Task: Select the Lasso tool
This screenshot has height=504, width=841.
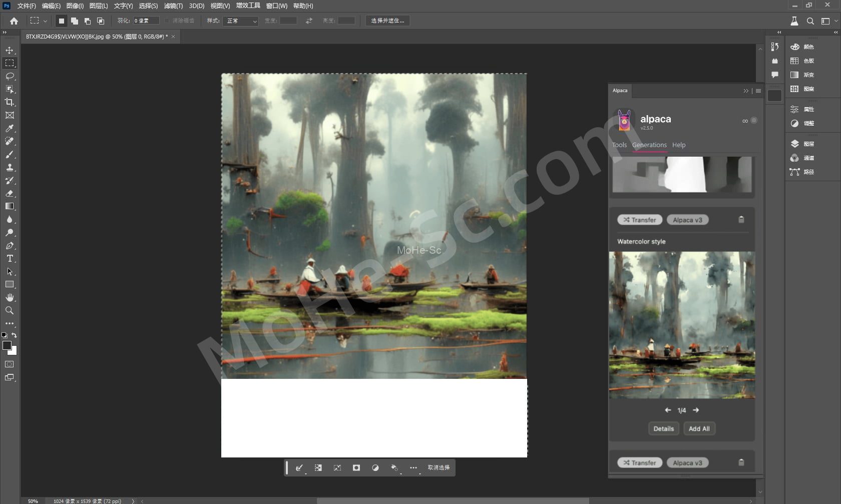Action: point(10,76)
